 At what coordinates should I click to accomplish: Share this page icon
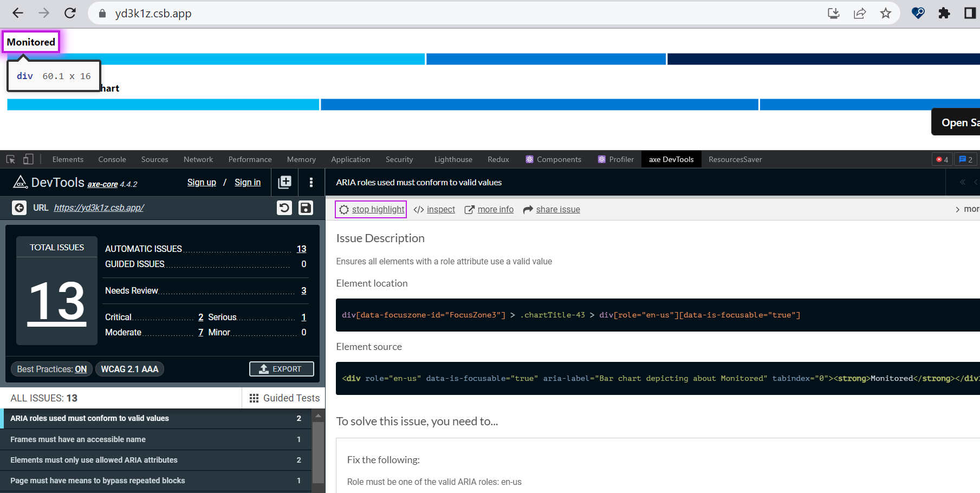tap(860, 13)
